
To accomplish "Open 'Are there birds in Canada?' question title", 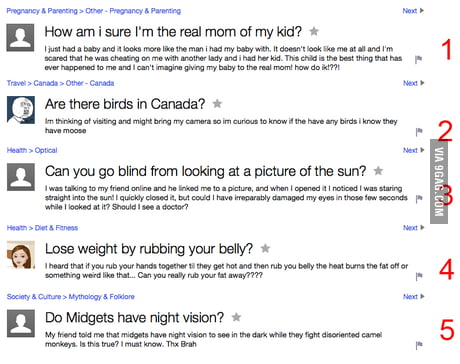I will (x=125, y=104).
